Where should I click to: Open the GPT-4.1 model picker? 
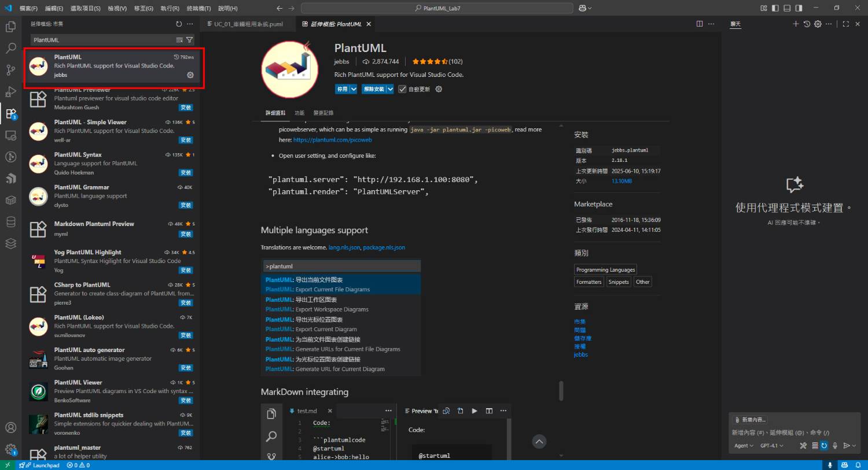(x=772, y=446)
